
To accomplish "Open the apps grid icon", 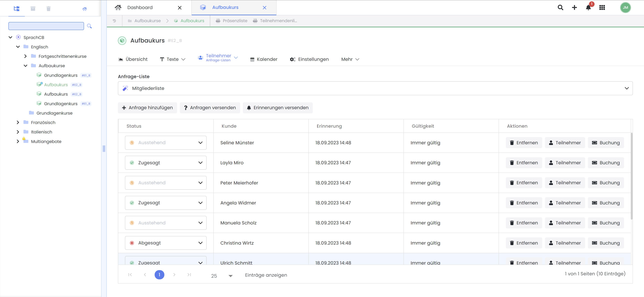I will click(602, 8).
